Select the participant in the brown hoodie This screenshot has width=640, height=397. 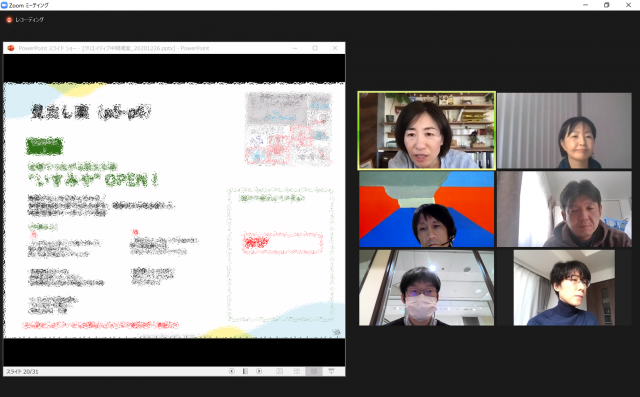(564, 209)
